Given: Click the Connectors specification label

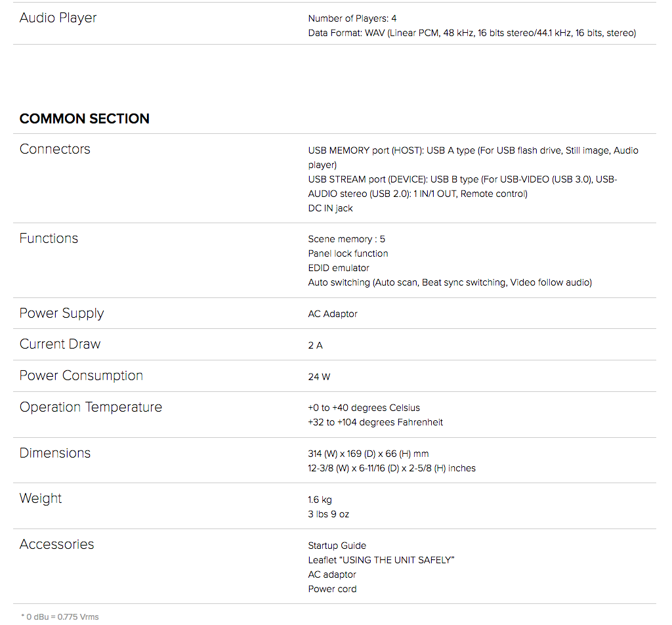Looking at the screenshot, I should coord(55,149).
